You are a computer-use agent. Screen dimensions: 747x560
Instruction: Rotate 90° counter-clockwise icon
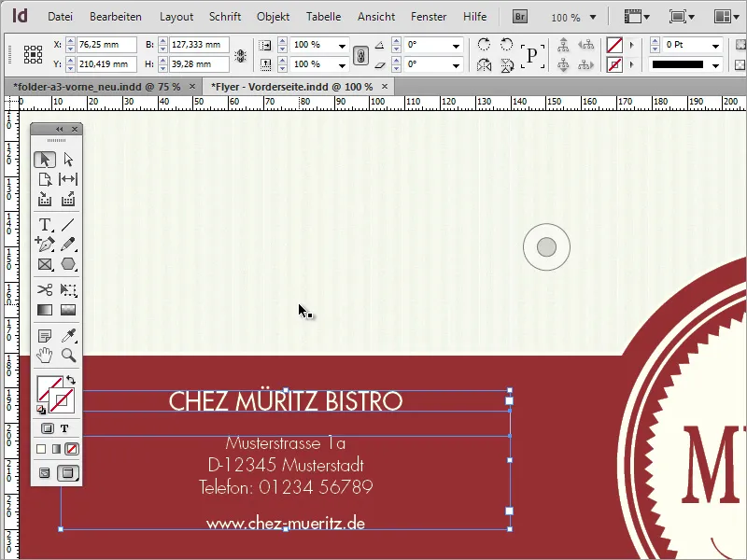coord(506,44)
